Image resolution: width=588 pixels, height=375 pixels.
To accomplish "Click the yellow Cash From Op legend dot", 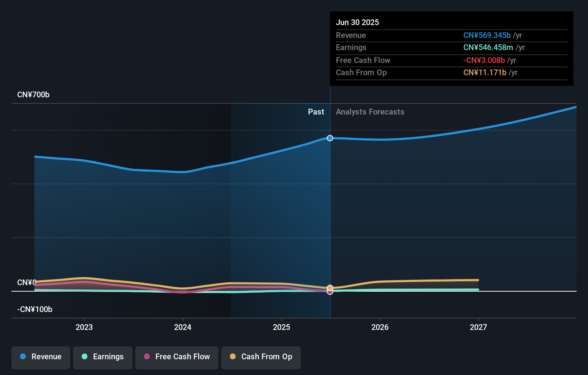I will (x=233, y=356).
